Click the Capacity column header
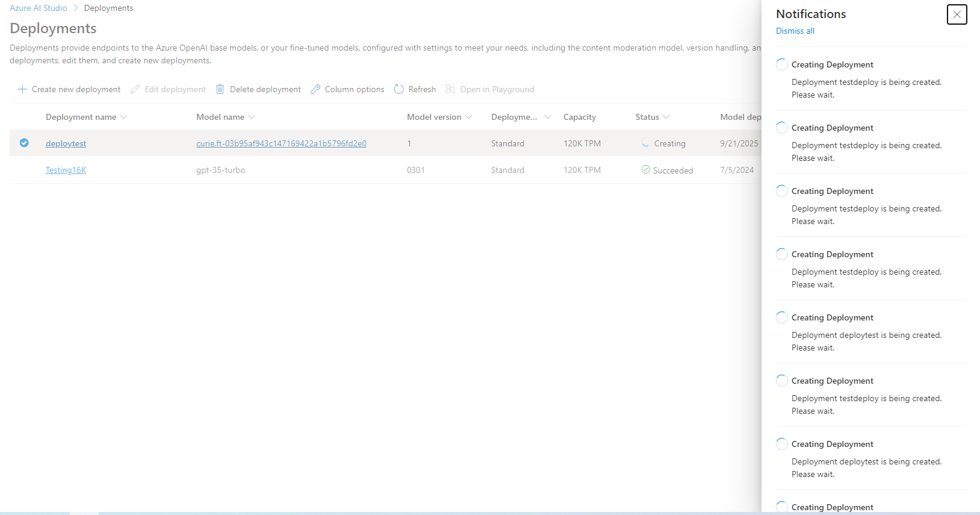The width and height of the screenshot is (980, 515). coord(580,117)
